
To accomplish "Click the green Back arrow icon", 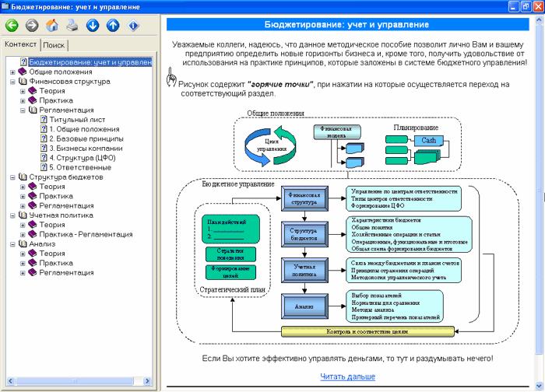I will (x=12, y=26).
